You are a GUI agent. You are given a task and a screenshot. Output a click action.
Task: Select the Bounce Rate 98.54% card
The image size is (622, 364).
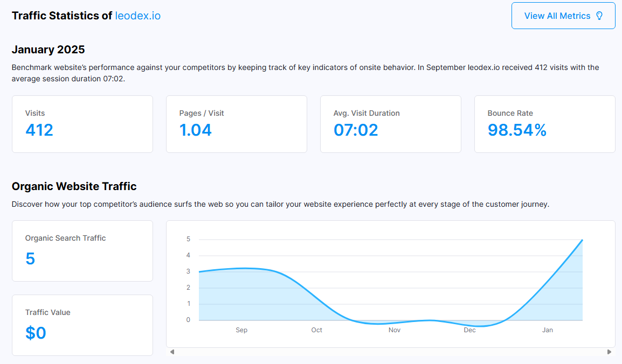[544, 124]
